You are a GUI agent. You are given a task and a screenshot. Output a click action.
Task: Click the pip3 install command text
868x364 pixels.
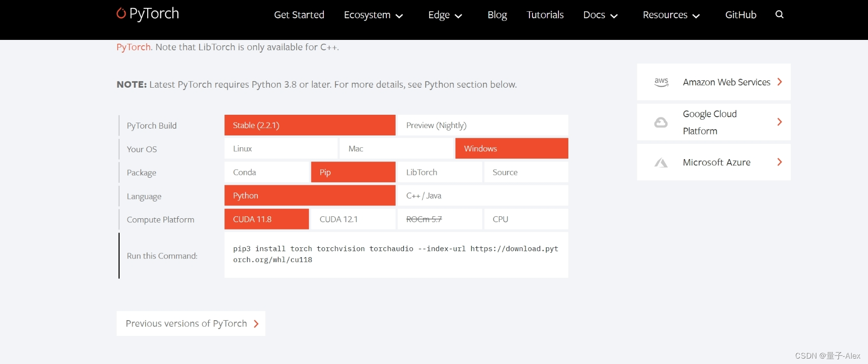coord(396,254)
